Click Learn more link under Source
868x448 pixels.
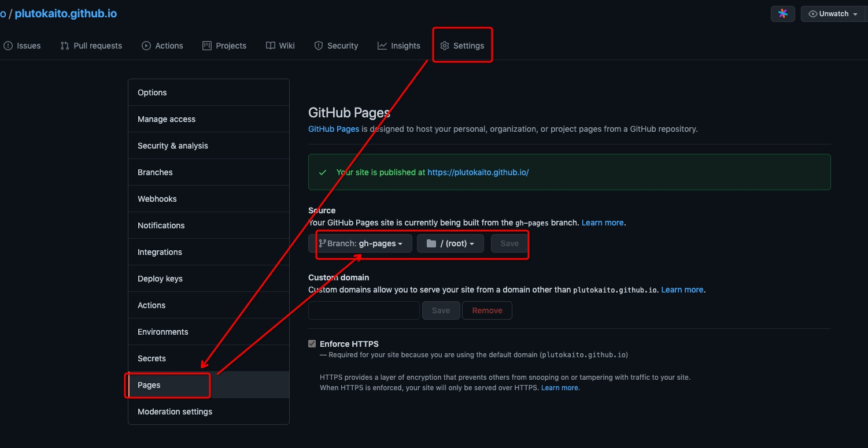point(603,223)
